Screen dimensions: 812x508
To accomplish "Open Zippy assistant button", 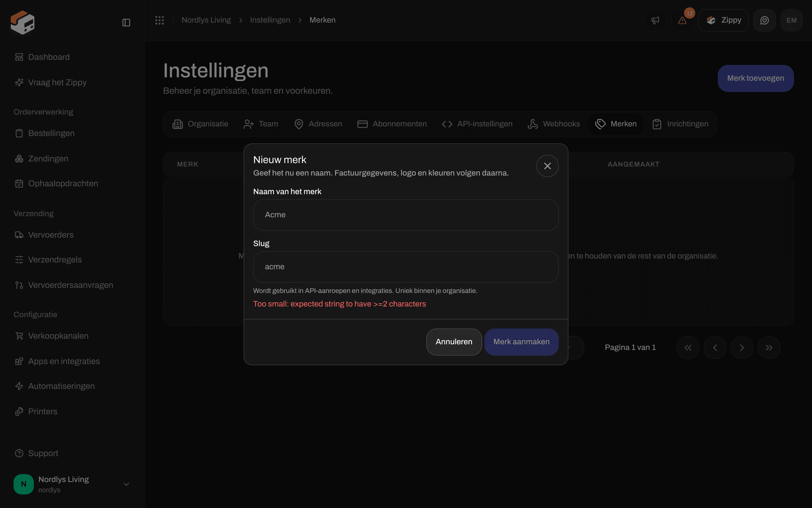I will 723,20.
